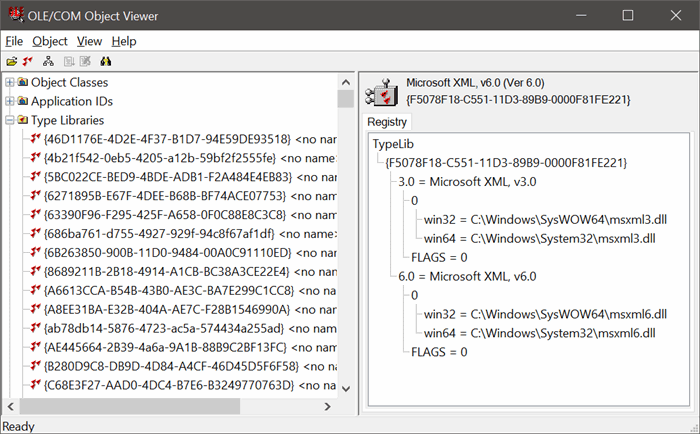Open the View menu
This screenshot has height=434, width=700.
89,42
